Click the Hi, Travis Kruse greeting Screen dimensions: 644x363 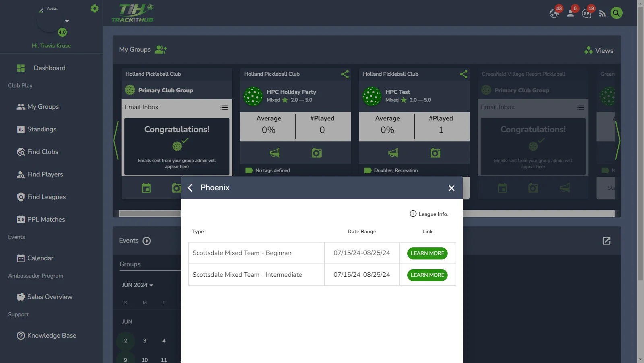click(51, 46)
